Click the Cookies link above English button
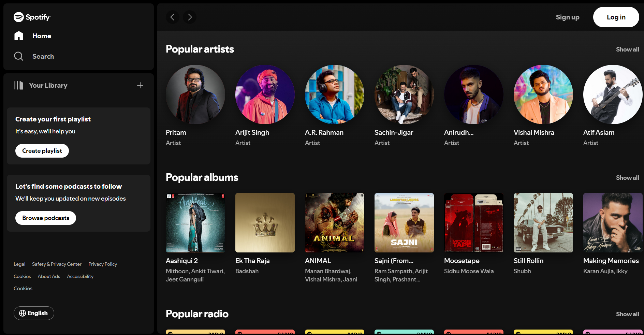The image size is (644, 335). [x=23, y=288]
